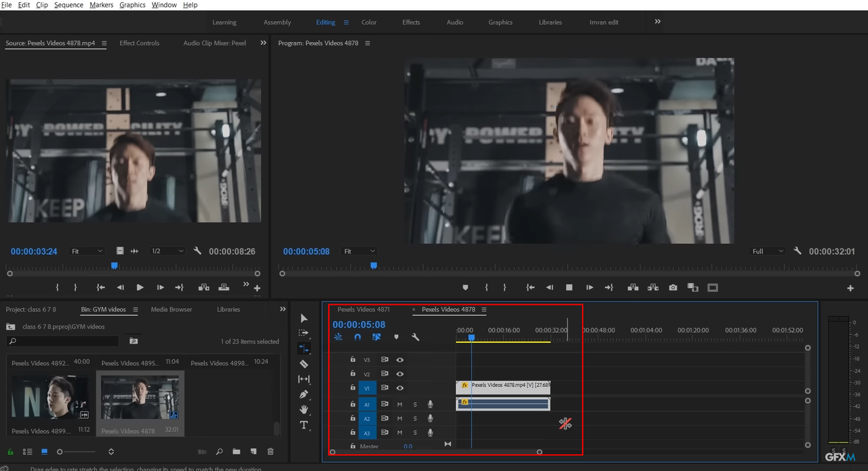Solo track A2
Viewport: 868px width, 471px height.
[x=415, y=419]
